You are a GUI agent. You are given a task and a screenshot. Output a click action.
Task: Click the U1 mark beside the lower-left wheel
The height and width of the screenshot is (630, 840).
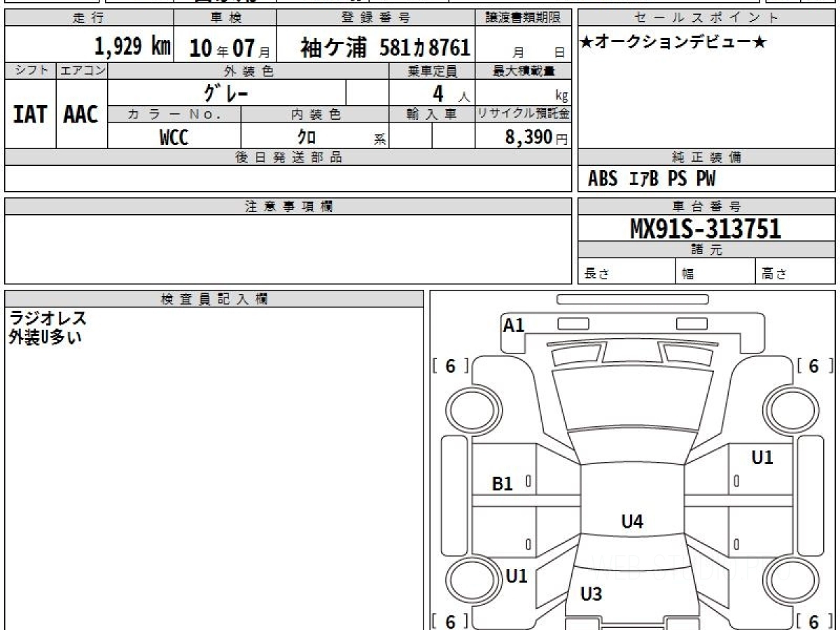(x=517, y=576)
